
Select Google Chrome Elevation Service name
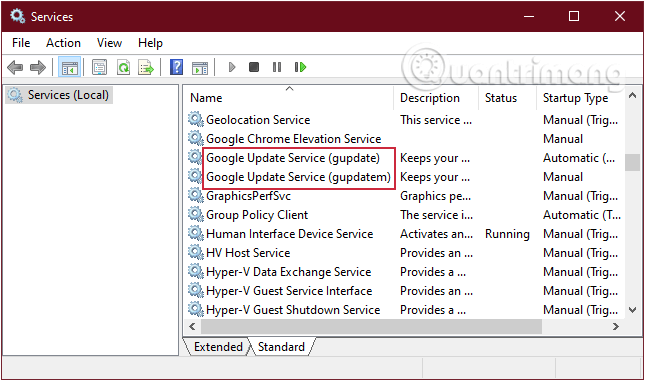(294, 139)
